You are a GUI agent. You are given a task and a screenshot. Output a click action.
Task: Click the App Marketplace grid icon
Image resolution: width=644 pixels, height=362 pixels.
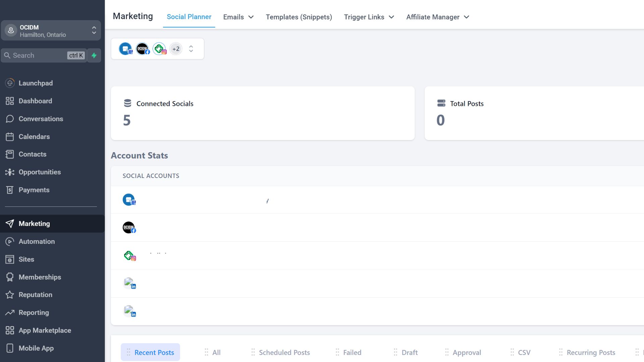[10, 330]
